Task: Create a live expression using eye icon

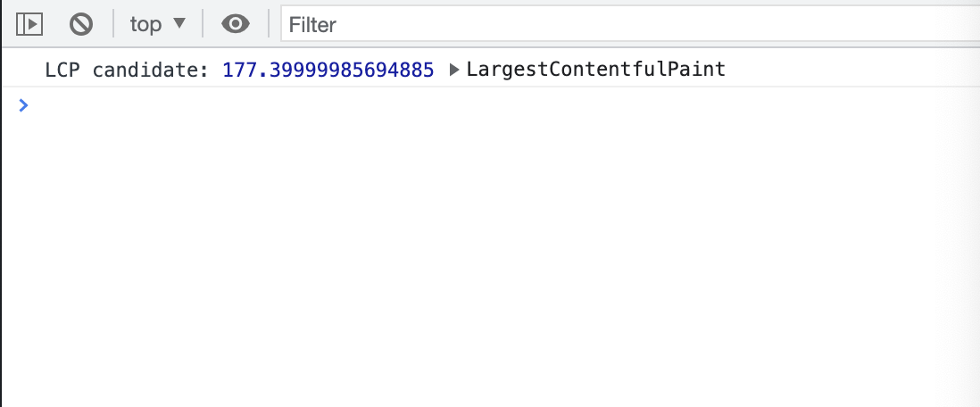Action: tap(236, 24)
